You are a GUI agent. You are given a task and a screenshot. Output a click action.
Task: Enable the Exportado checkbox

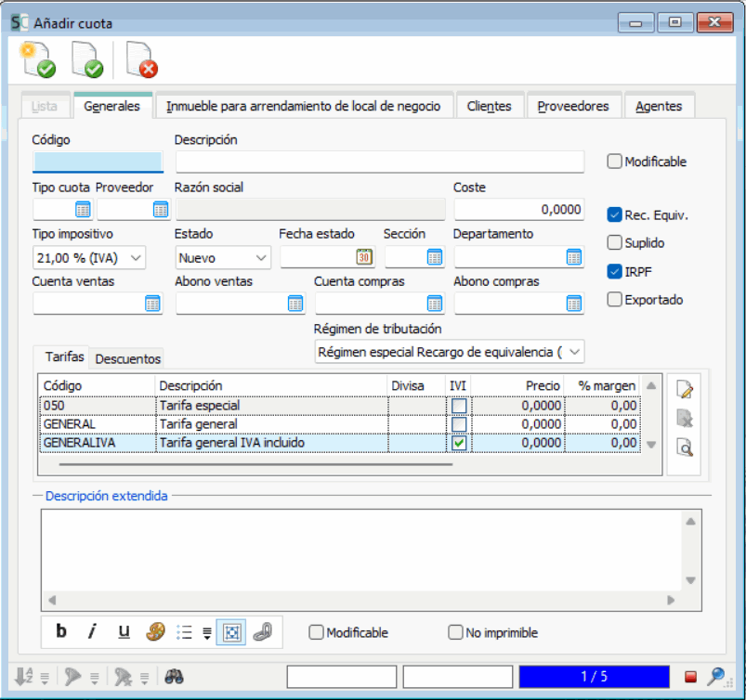[614, 300]
